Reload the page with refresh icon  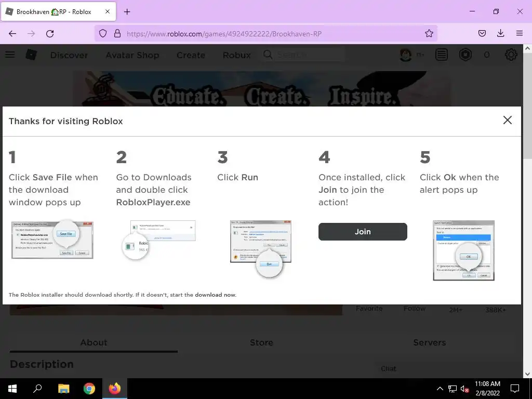(50, 33)
